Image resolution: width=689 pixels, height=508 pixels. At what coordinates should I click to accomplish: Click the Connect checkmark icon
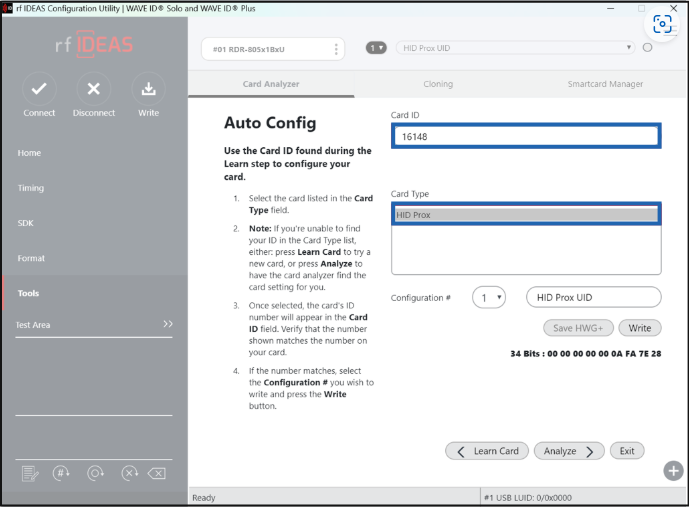pyautogui.click(x=39, y=89)
